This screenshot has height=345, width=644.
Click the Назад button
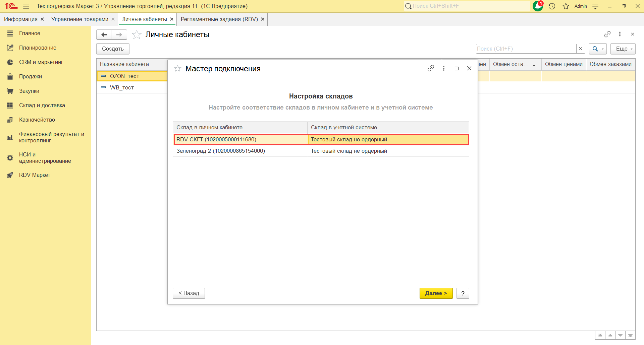[x=189, y=293]
